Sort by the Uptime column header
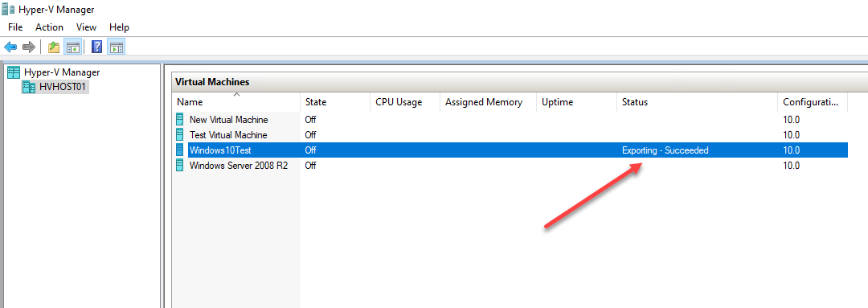 pos(576,102)
